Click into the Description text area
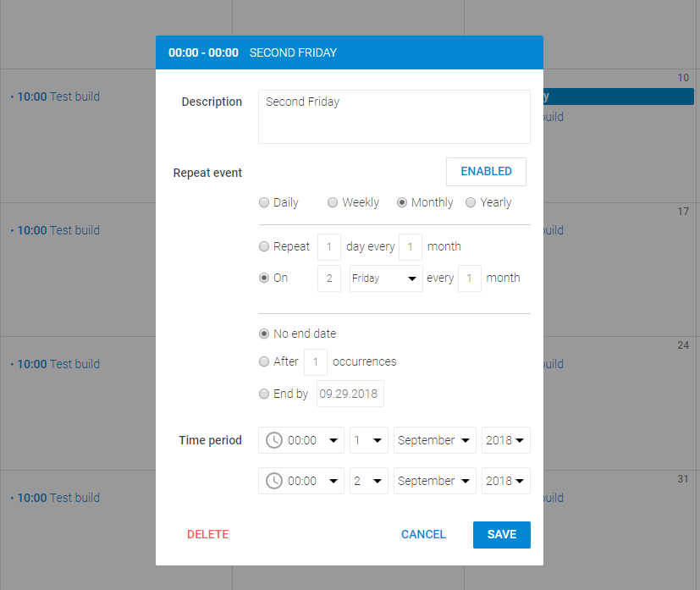 (394, 117)
